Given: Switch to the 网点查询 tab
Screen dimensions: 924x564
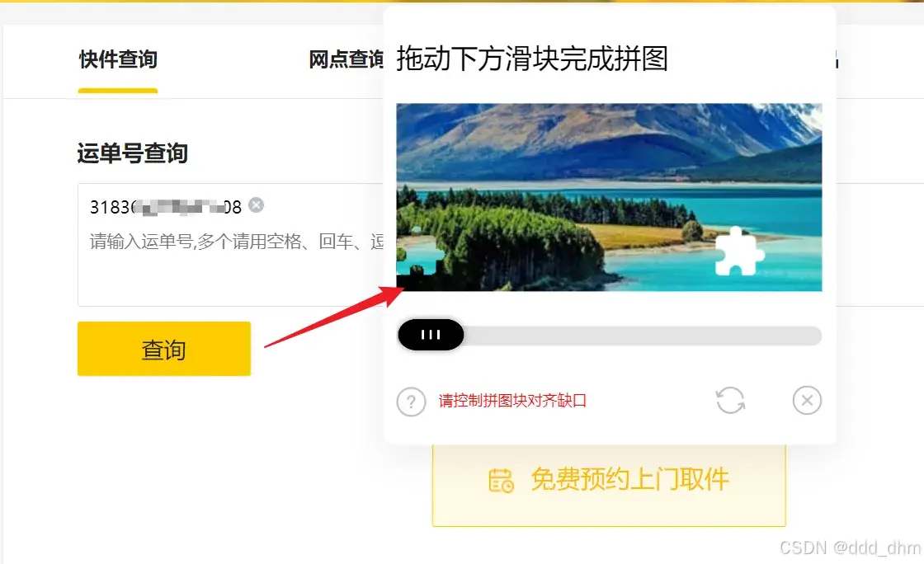Looking at the screenshot, I should click(346, 59).
